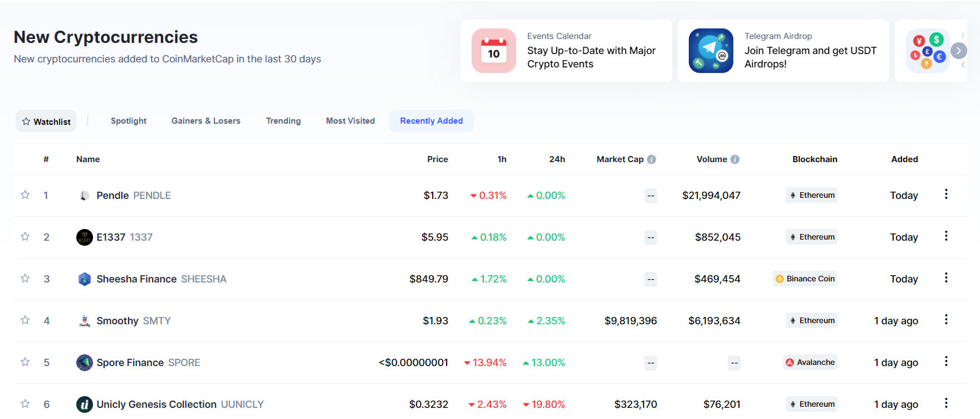
Task: Open the Pendle PENDLE coin link
Action: (133, 196)
